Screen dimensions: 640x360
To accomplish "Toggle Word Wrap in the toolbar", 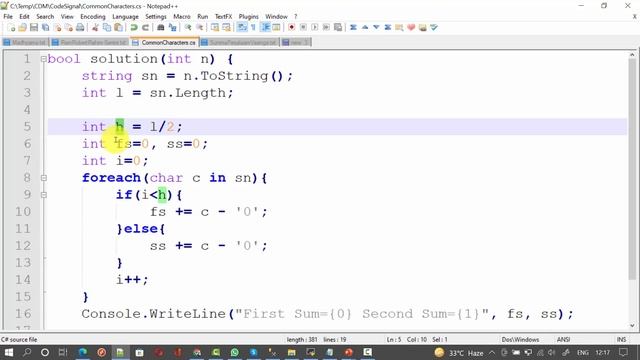I will point(242,27).
